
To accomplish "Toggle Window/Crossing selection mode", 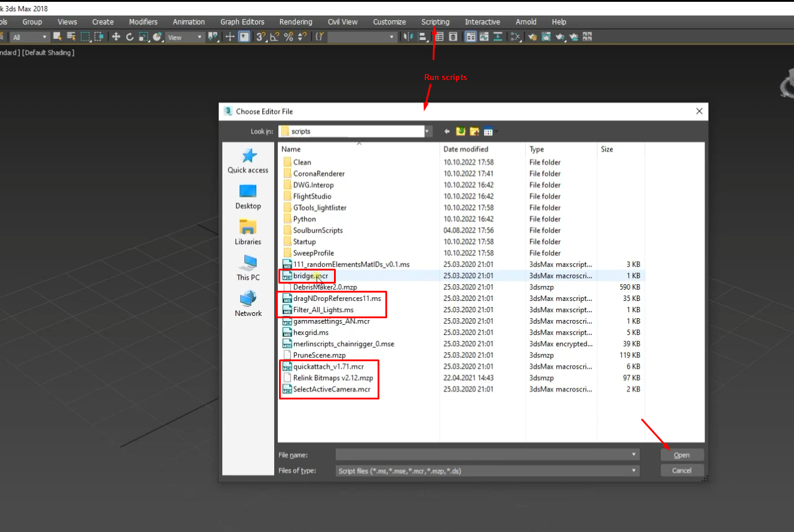I will [99, 37].
